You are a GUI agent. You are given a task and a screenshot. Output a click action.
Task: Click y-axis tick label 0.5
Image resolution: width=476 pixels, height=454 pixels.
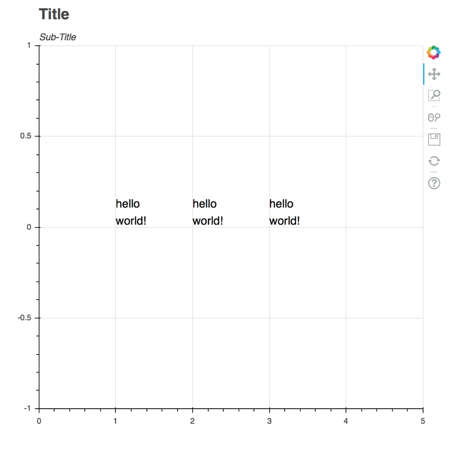(x=26, y=136)
